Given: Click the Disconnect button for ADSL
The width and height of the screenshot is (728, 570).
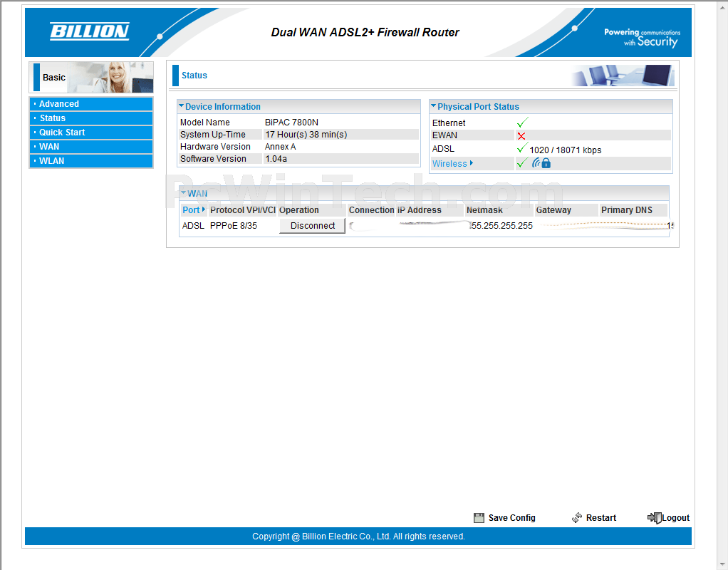Looking at the screenshot, I should click(312, 226).
